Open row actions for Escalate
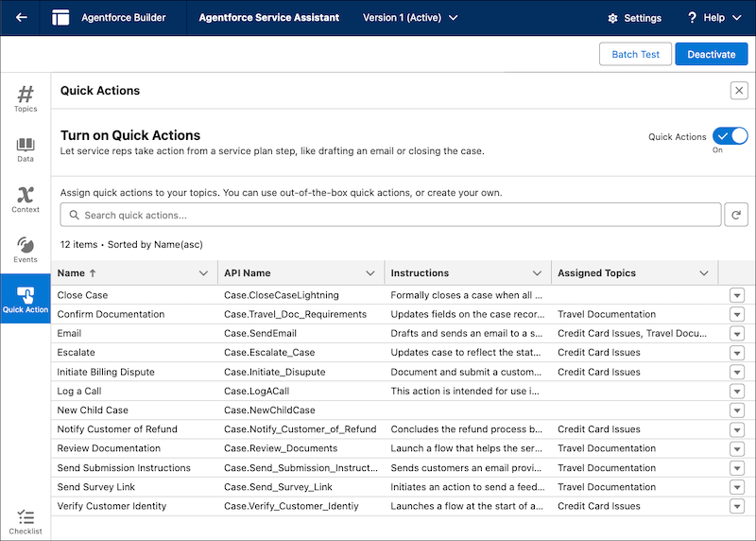The width and height of the screenshot is (756, 541). pos(737,353)
